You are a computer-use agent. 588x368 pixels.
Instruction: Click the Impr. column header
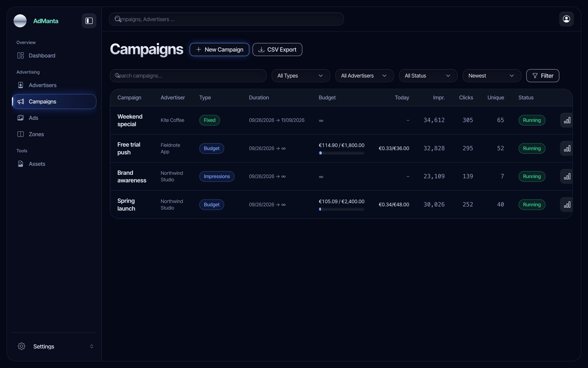tap(438, 97)
